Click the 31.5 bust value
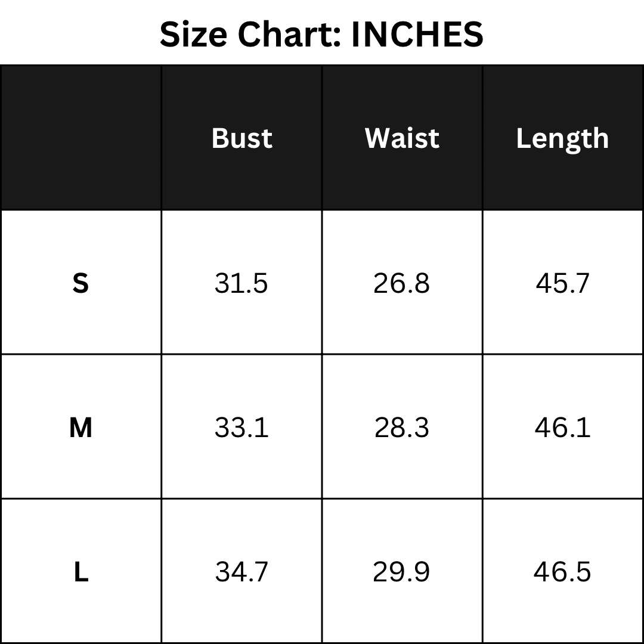Screen dimensions: 644x644 (x=241, y=283)
